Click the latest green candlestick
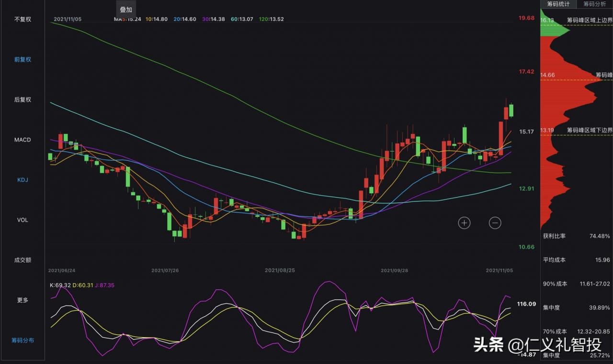This screenshot has height=364, width=613. pyautogui.click(x=511, y=110)
